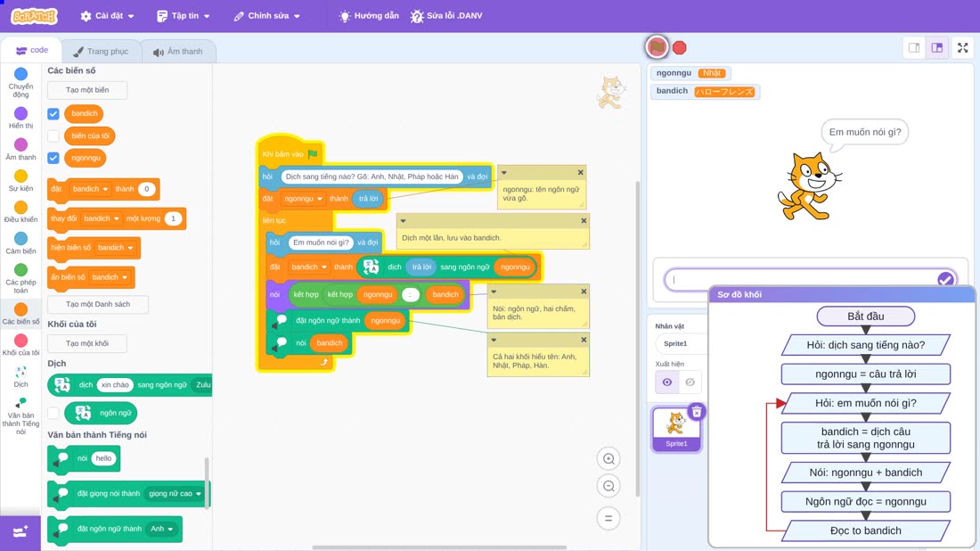The image size is (980, 551).
Task: Open the Anh language dropdown in palette
Action: [162, 529]
